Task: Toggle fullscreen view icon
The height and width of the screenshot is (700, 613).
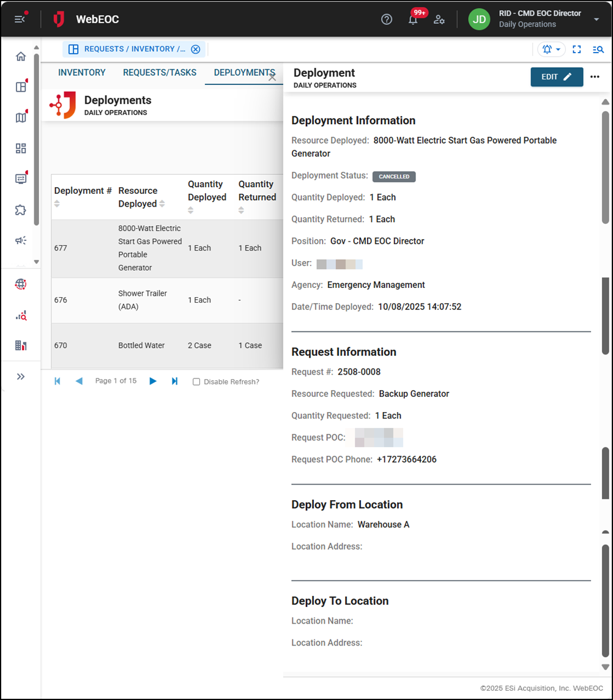Action: click(x=577, y=49)
